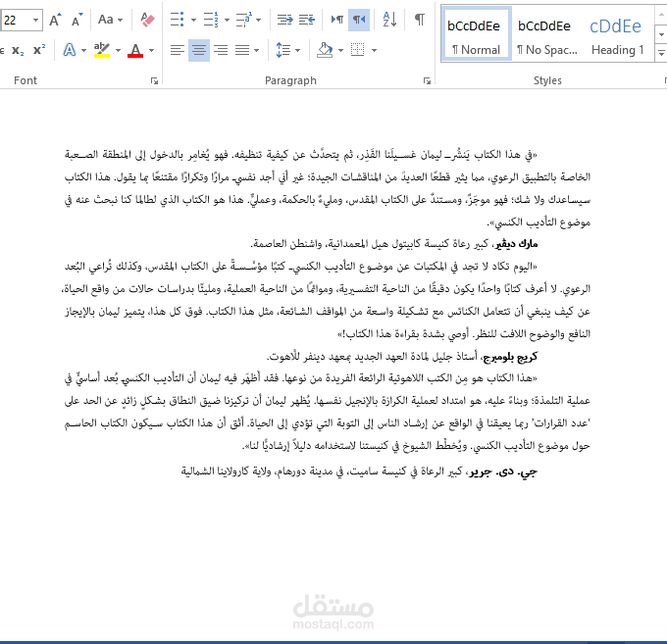
Task: Expand the Multilevel List dropdown arrow
Action: tap(258, 20)
